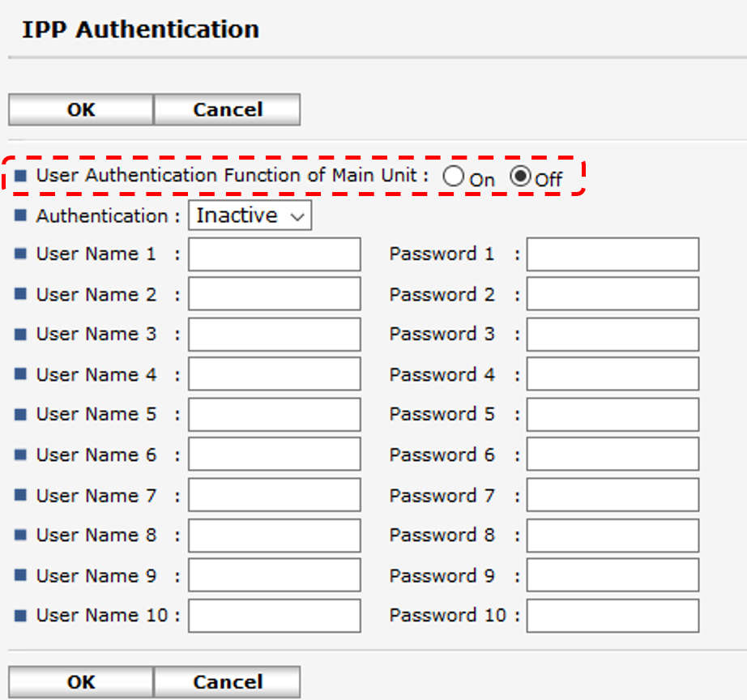Click the Password 10 text box
Screen dimensions: 747x700
click(613, 616)
